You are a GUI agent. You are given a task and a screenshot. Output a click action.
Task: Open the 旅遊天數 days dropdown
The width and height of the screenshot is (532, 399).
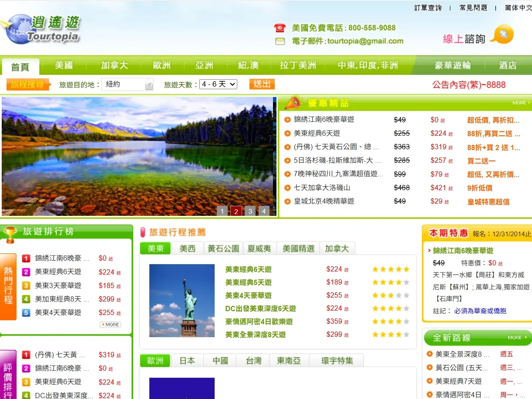218,84
